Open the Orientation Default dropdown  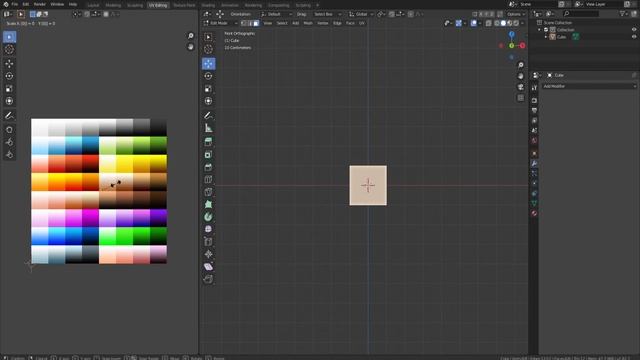(276, 14)
